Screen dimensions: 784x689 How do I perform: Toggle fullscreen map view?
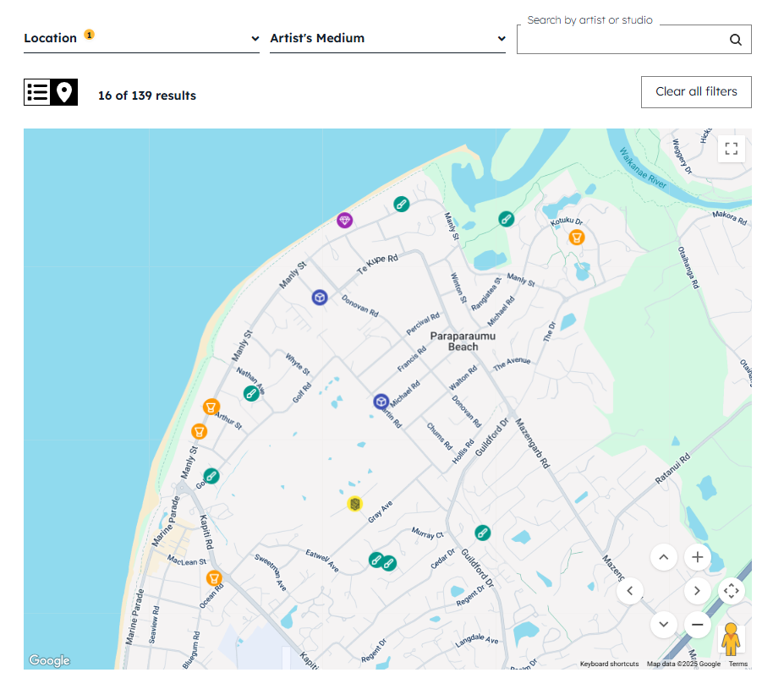tap(732, 149)
